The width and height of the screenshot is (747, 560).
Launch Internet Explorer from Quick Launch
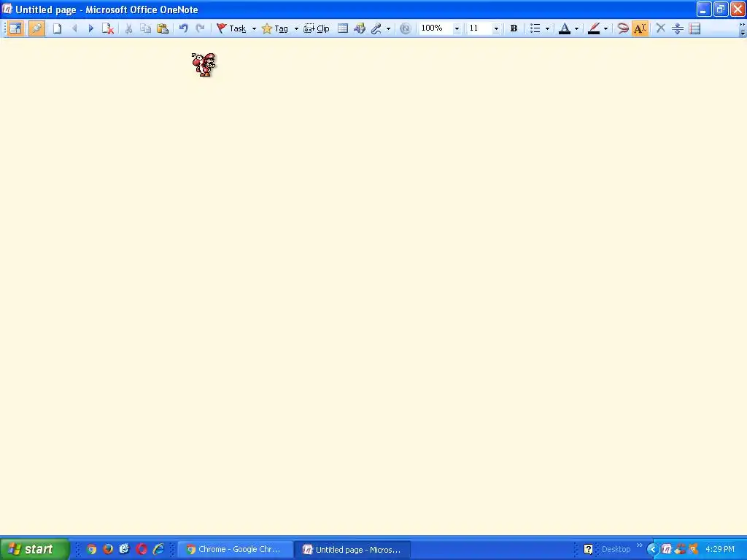coord(158,549)
